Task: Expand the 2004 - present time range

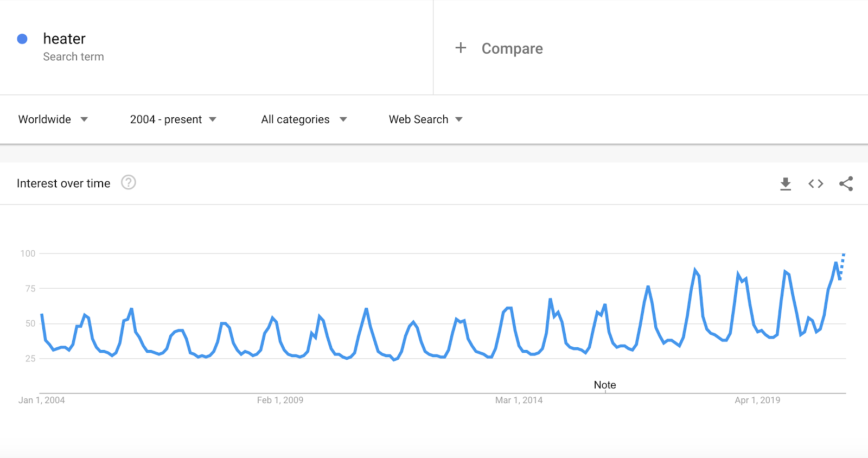Action: (173, 119)
